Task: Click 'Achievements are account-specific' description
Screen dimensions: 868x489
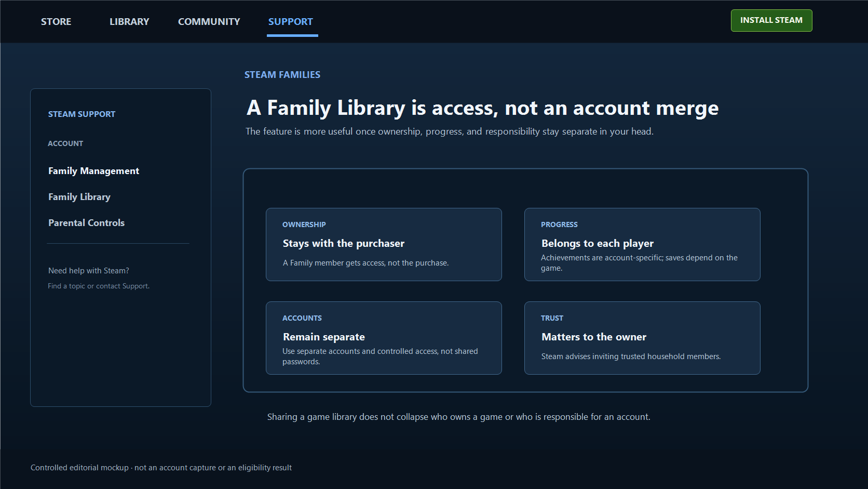Action: coord(639,263)
